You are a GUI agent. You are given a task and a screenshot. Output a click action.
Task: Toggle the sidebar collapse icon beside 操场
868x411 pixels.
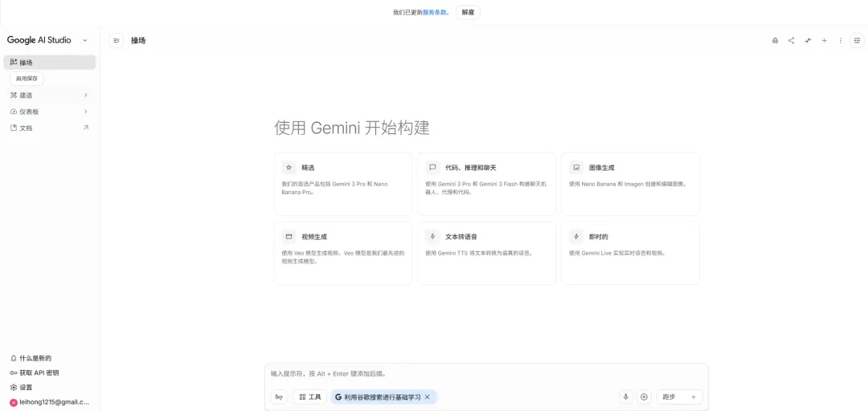117,40
